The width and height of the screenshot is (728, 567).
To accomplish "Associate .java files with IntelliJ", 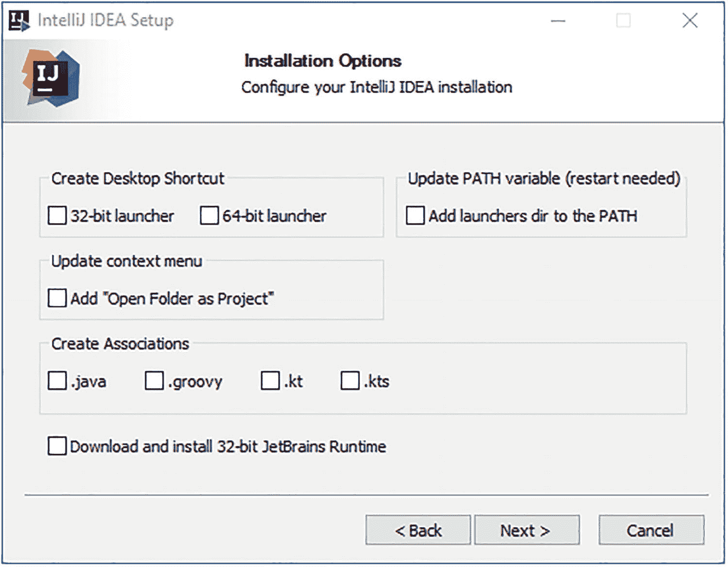I will pyautogui.click(x=57, y=381).
